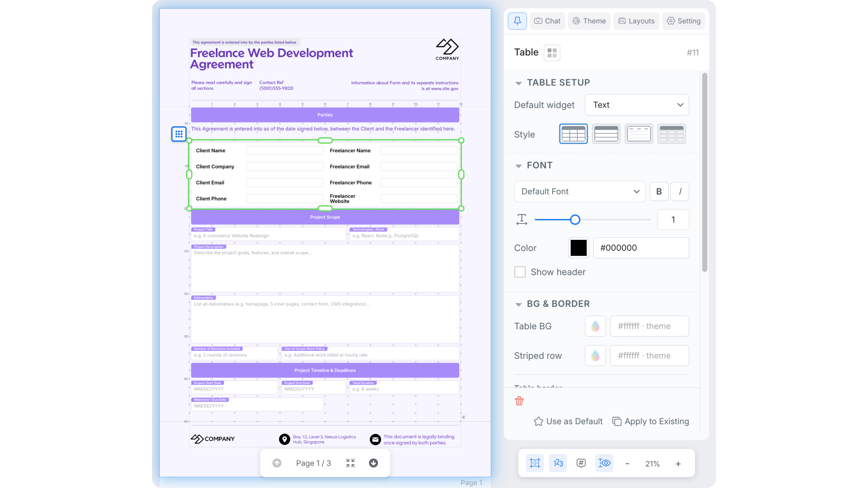Open the Striped row color picker
This screenshot has width=868, height=488.
click(595, 356)
